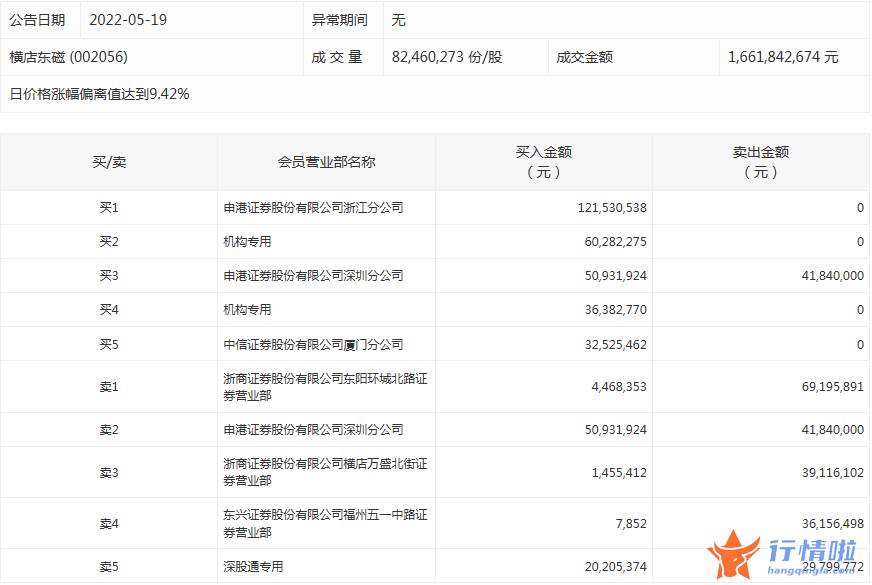Select the 卖3 row label
This screenshot has height=585, width=872.
click(x=109, y=472)
